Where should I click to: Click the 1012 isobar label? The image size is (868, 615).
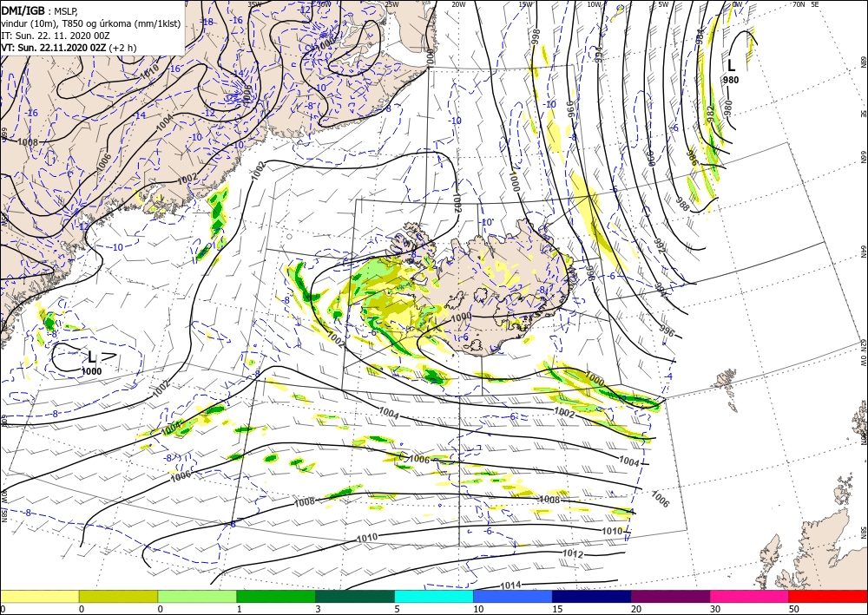tap(572, 553)
